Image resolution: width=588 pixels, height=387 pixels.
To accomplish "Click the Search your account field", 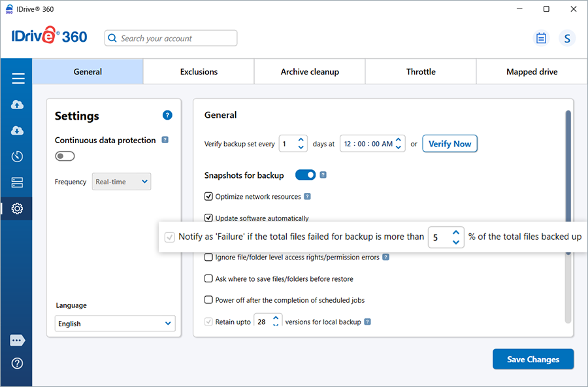I will click(x=171, y=39).
